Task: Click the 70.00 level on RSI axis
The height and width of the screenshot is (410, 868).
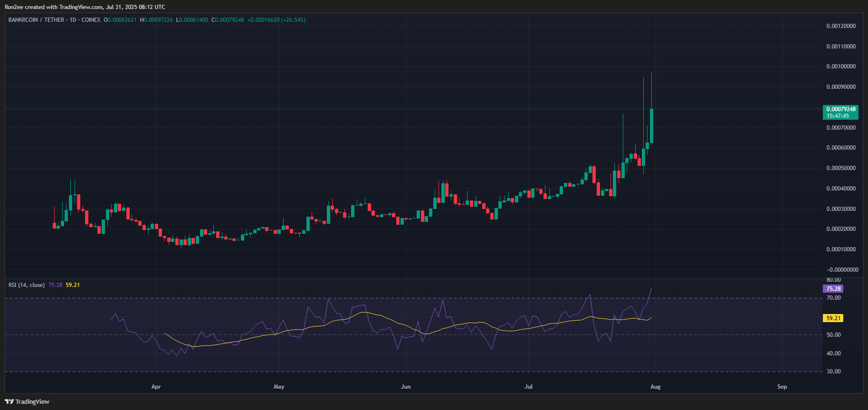Action: click(x=833, y=298)
